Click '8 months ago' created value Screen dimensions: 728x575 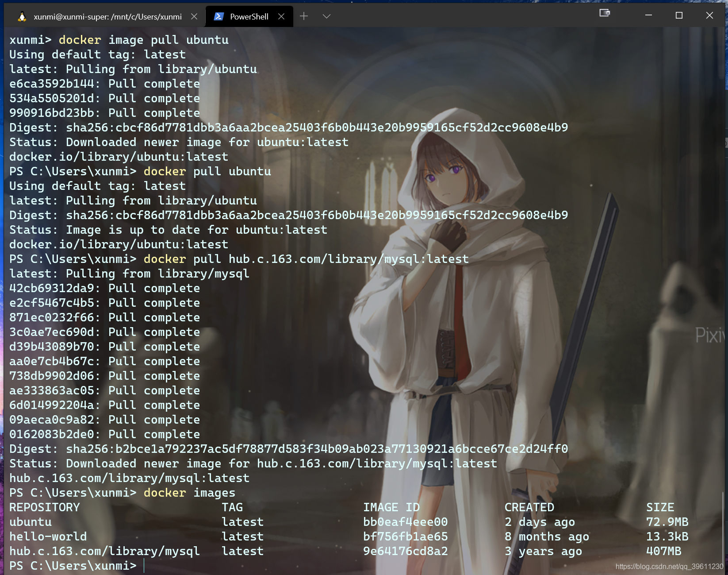[547, 536]
